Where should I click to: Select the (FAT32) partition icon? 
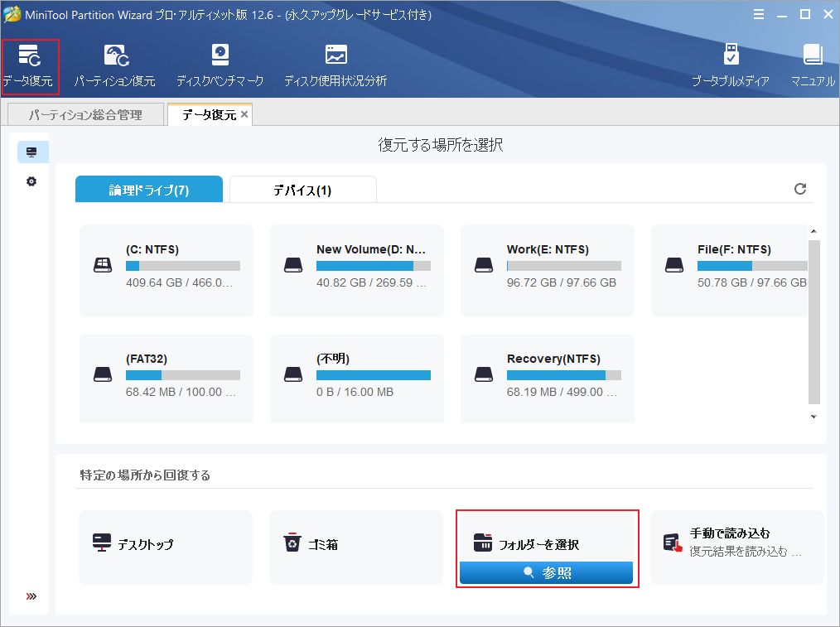[x=103, y=374]
